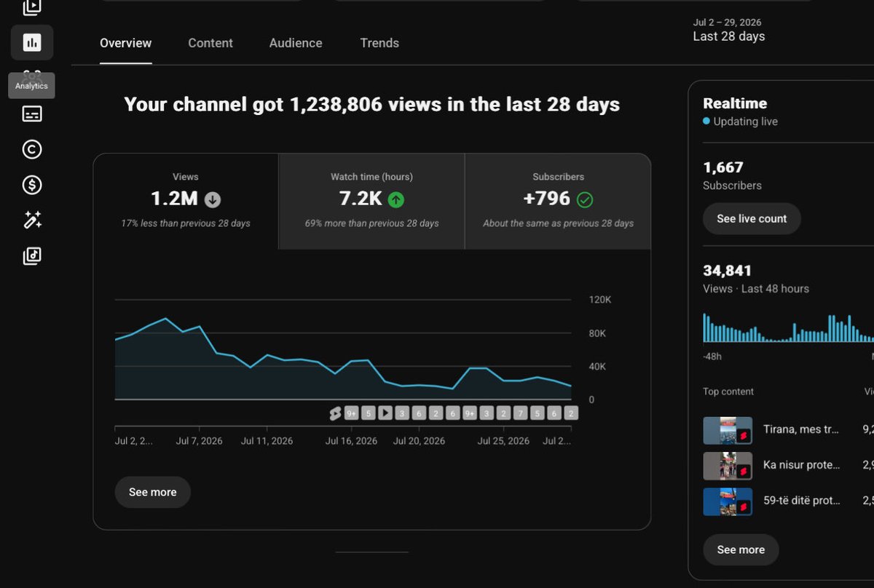Click the 1,667 realtime subscribers count
Viewport: 874px width, 588px height.
click(723, 167)
